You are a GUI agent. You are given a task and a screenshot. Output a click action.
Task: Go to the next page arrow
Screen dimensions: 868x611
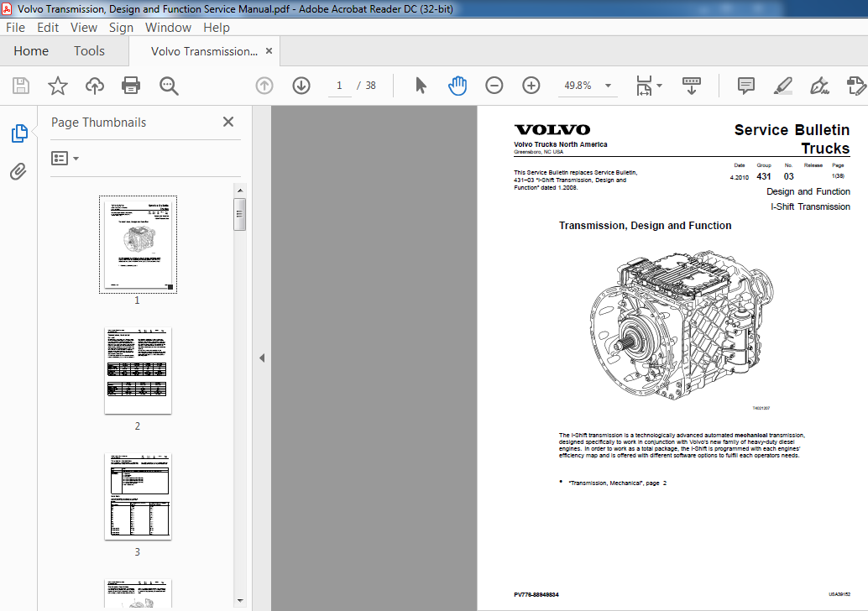tap(301, 86)
